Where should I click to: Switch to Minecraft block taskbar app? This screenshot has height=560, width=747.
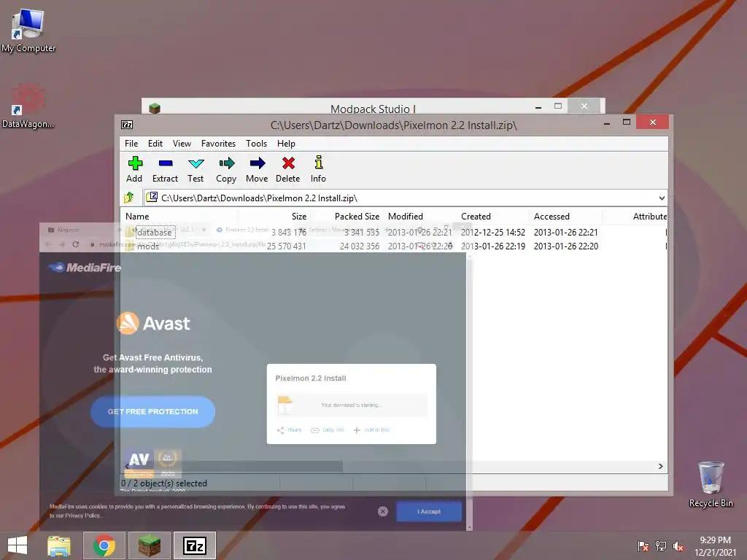pos(149,545)
